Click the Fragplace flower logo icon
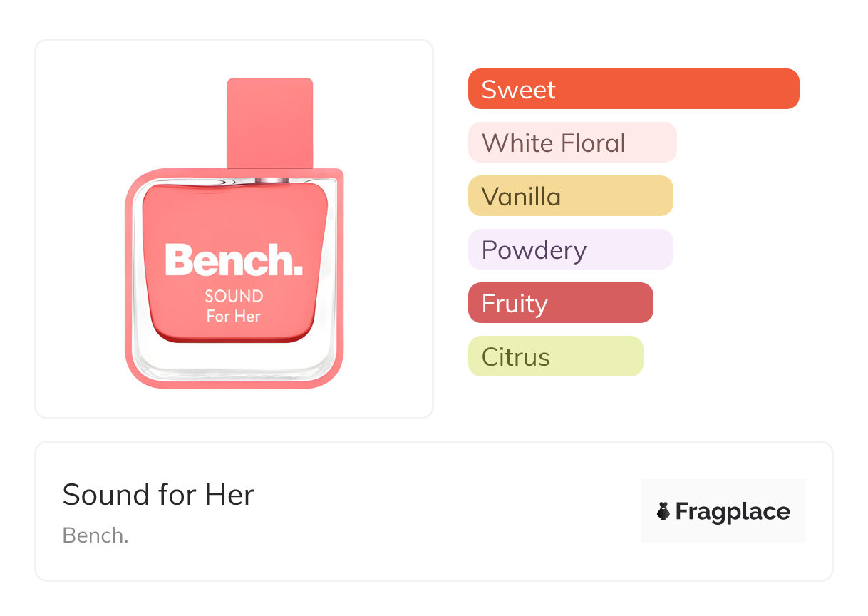Image resolution: width=868 pixels, height=616 pixels. tap(664, 511)
